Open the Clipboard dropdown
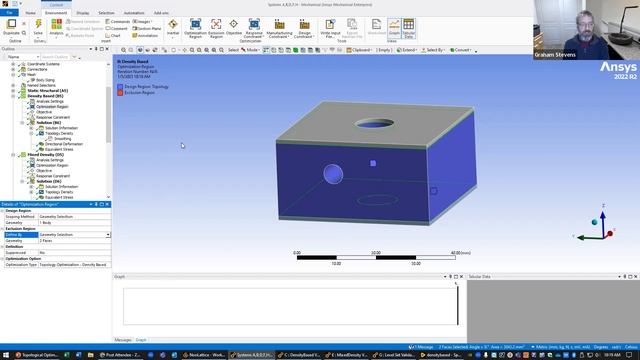The image size is (640, 360). [x=360, y=50]
